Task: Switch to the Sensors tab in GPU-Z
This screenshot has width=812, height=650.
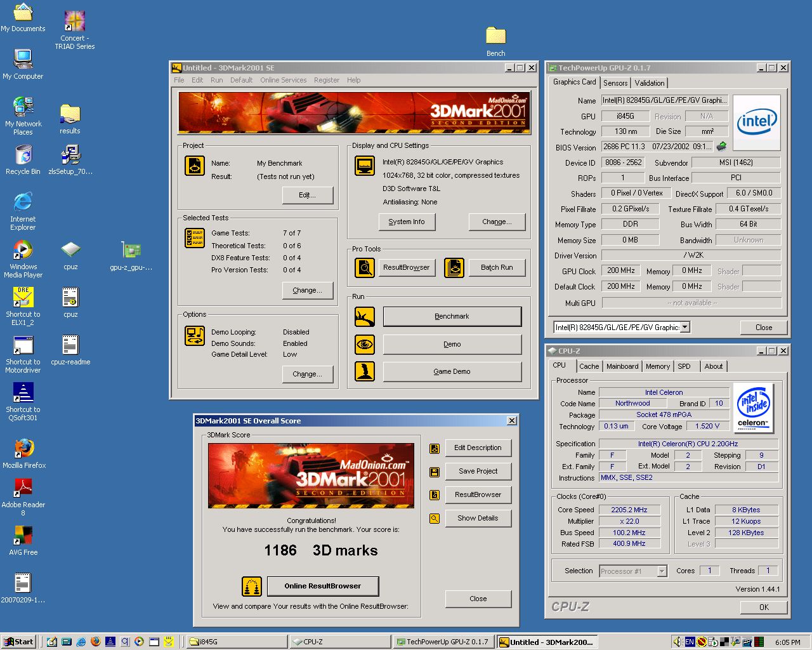Action: [x=615, y=83]
